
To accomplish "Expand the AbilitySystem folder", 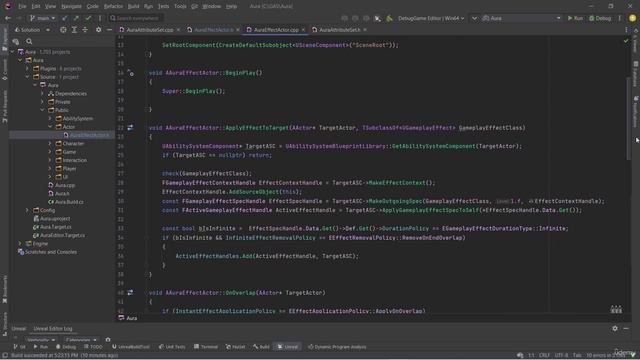I will click(50, 118).
